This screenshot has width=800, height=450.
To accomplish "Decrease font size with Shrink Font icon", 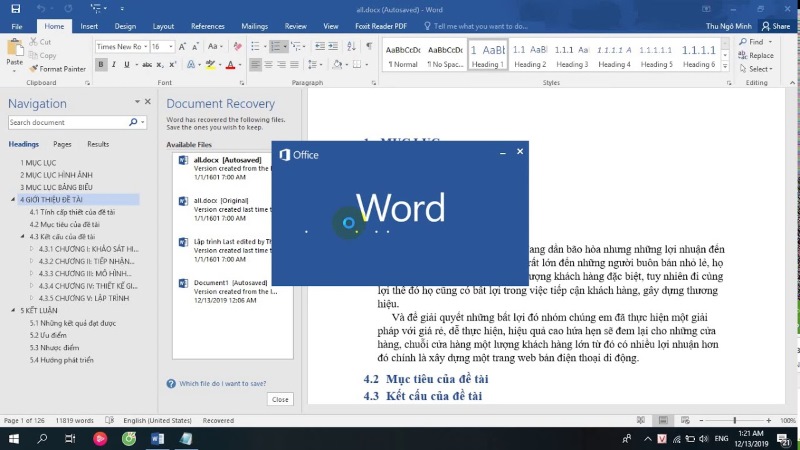I will [195, 46].
